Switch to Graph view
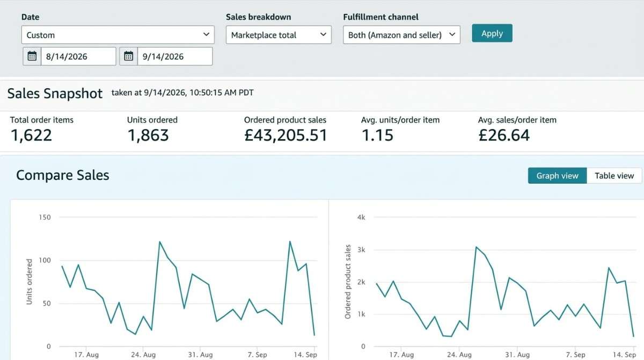 [x=558, y=176]
